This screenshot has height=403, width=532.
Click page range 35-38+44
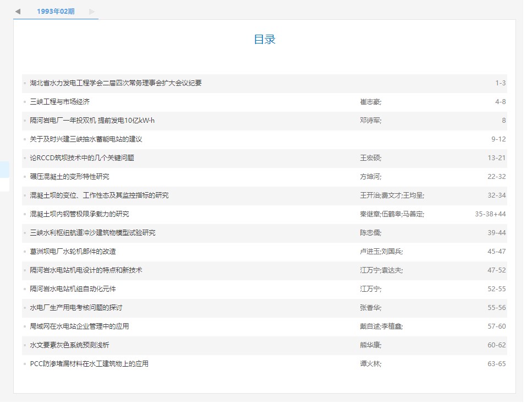[490, 214]
